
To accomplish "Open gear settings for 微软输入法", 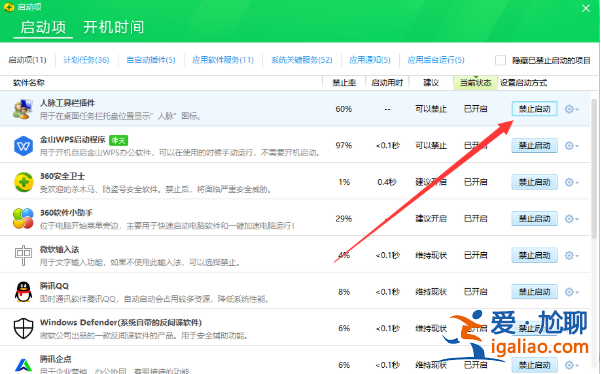I will [x=571, y=255].
